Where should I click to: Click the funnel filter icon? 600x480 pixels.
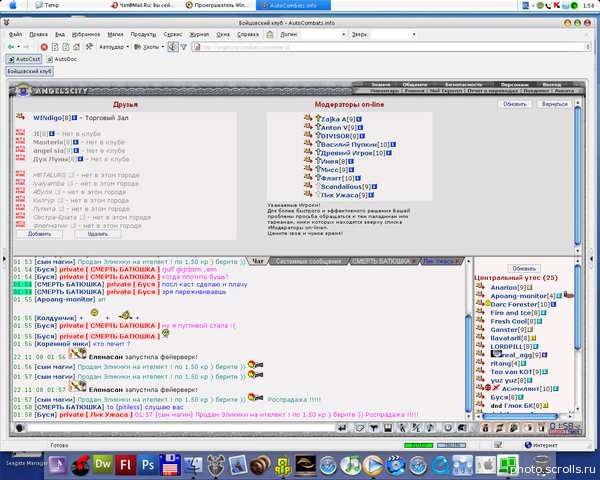click(184, 47)
